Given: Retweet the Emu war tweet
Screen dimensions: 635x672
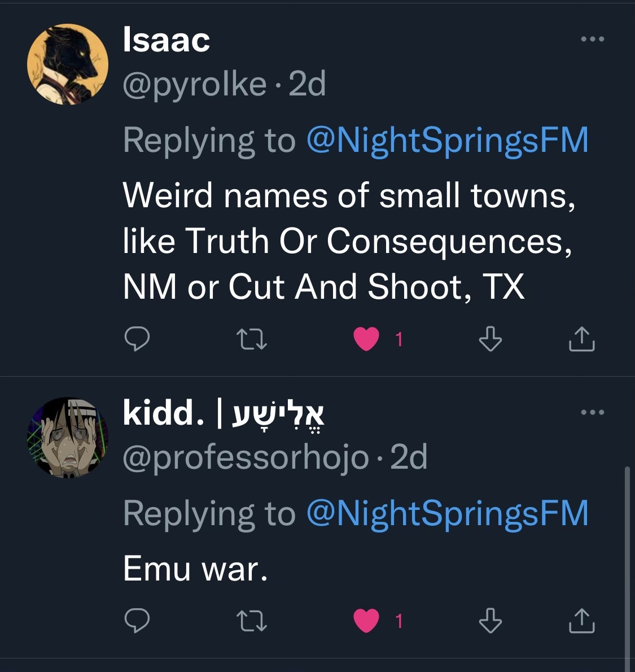Looking at the screenshot, I should [251, 621].
